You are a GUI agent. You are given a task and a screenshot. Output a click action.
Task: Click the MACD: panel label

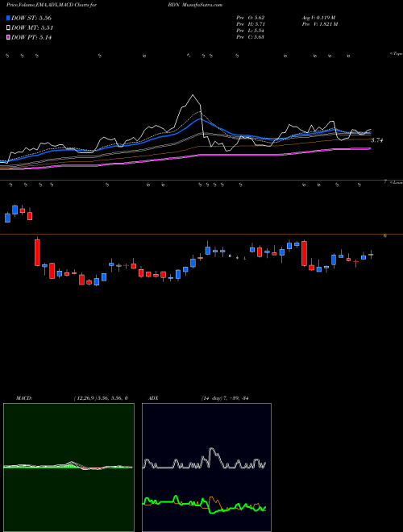24,398
